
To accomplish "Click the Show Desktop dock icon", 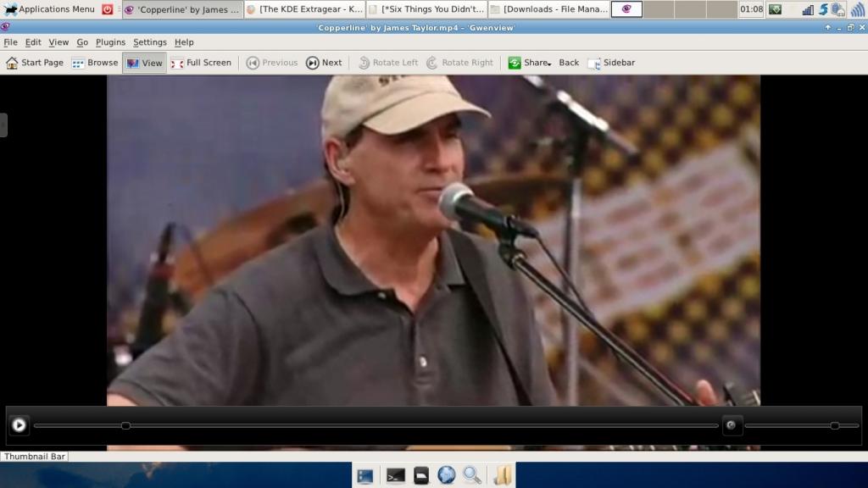I will point(364,475).
